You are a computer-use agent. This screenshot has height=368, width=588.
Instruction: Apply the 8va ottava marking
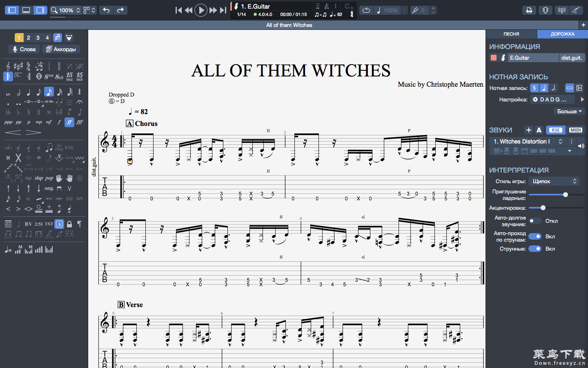(x=49, y=76)
